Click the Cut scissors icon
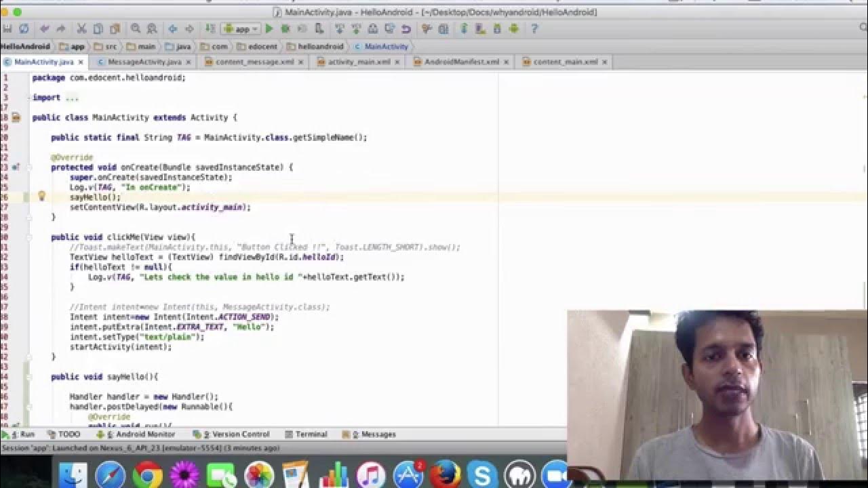 pos(82,29)
